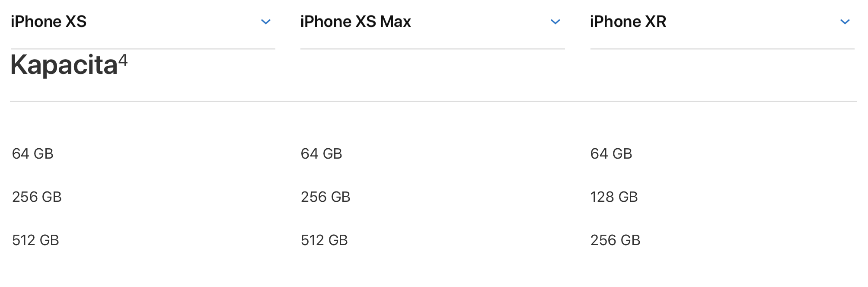
Task: Click 256 GB under iPhone XR
Action: click(x=615, y=240)
